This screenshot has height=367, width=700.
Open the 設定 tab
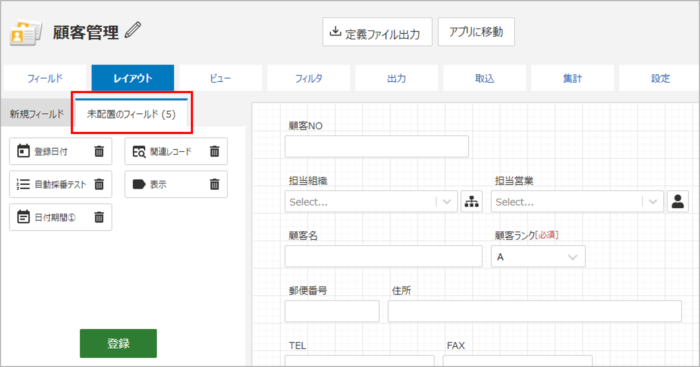click(x=660, y=78)
